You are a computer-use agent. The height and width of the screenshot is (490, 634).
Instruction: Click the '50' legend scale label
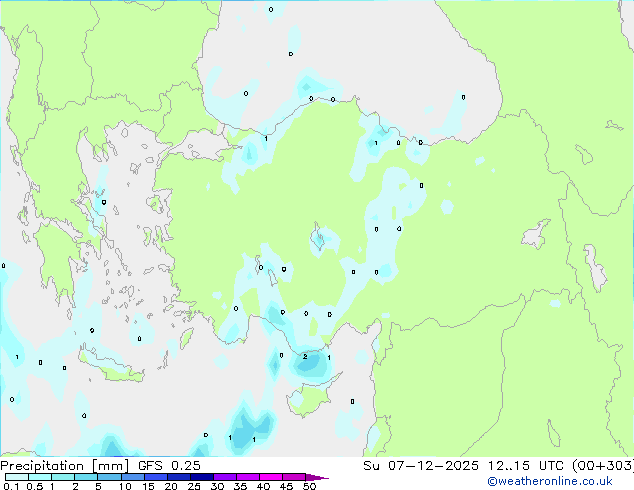309,486
